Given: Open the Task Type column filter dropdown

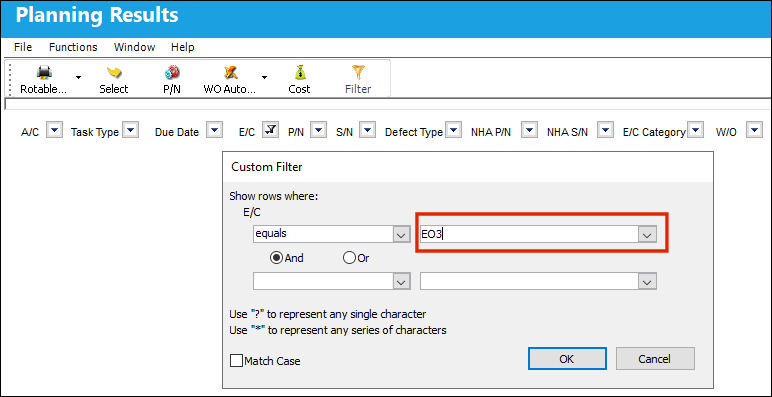Looking at the screenshot, I should coord(130,131).
